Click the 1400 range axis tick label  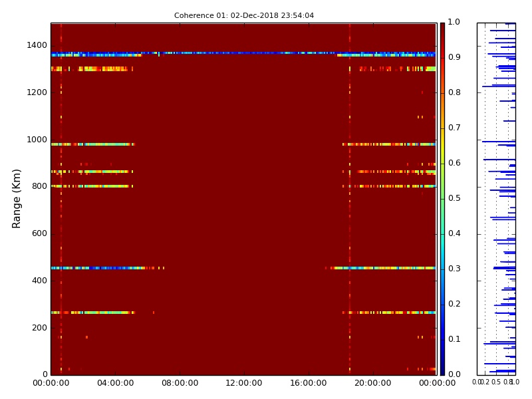click(36, 45)
